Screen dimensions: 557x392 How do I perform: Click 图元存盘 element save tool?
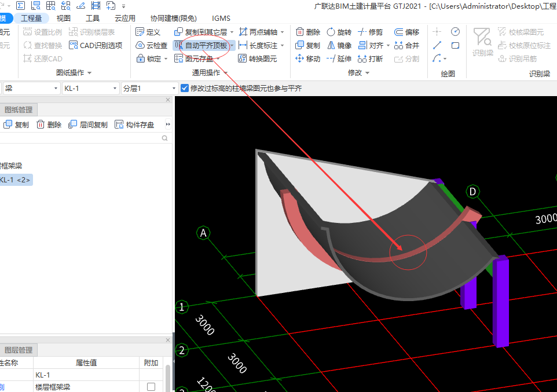[x=193, y=58]
